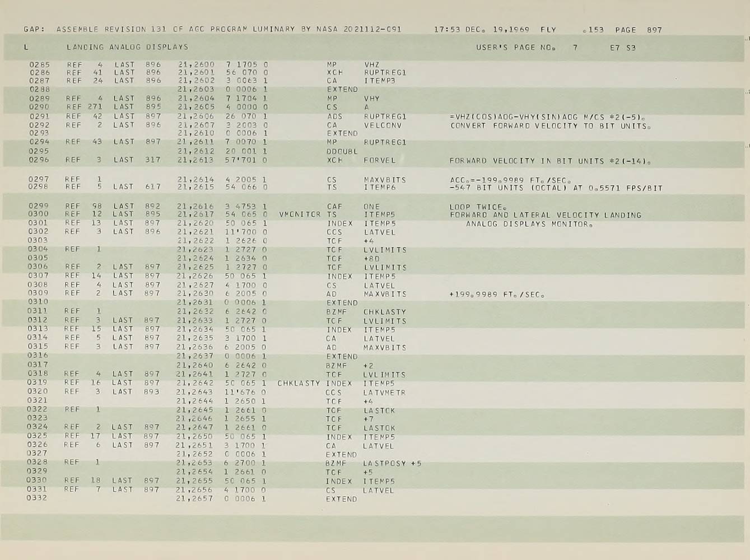Click comment 'ANALOG DISPLAYS MONITOR.'

coord(529,224)
